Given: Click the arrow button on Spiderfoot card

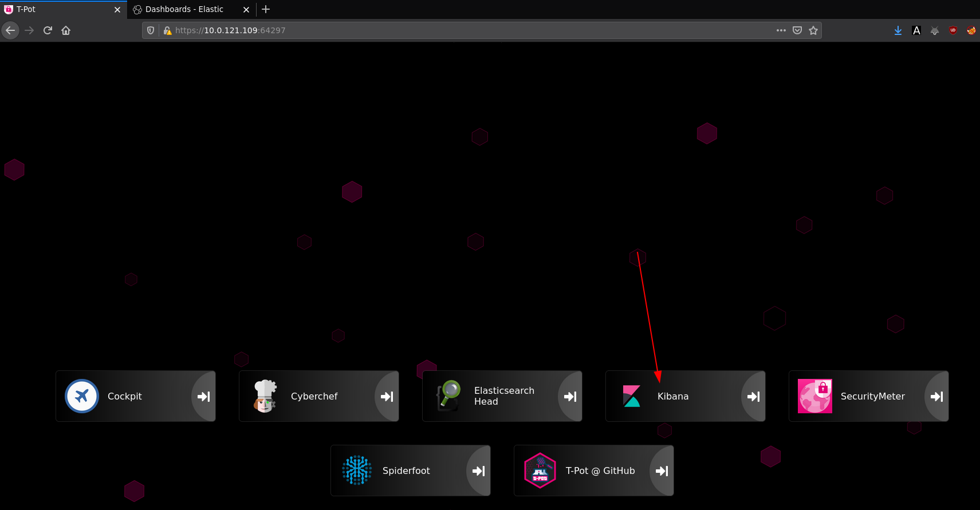Looking at the screenshot, I should click(479, 471).
